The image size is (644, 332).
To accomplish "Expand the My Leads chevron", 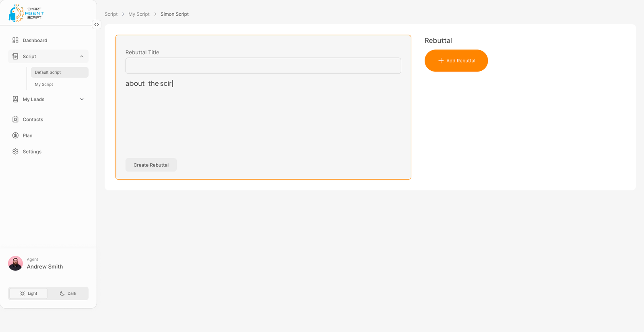I will (82, 99).
